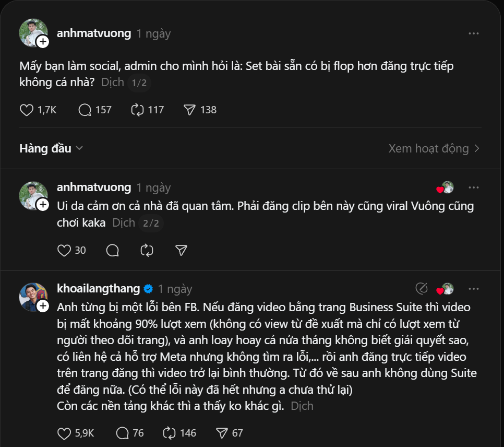Share anhmatvuong's reply via send icon
This screenshot has height=447, width=504.
click(181, 250)
